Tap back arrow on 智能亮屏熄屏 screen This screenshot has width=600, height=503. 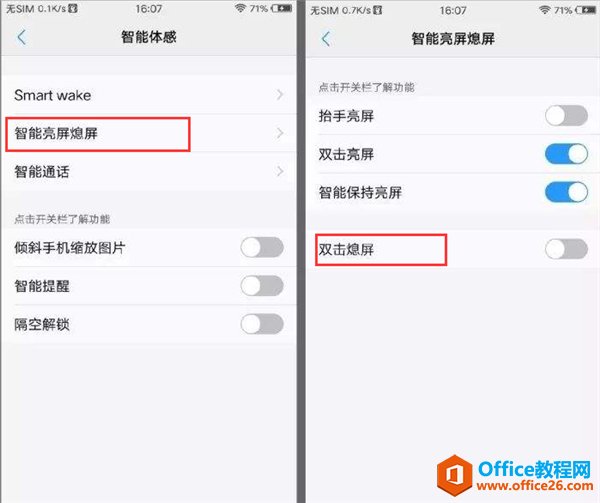point(326,39)
